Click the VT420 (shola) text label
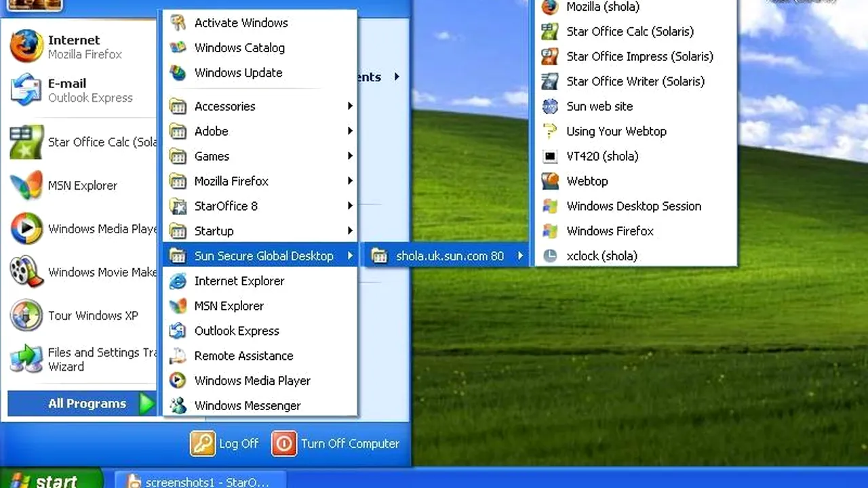The image size is (868, 488). [x=602, y=157]
